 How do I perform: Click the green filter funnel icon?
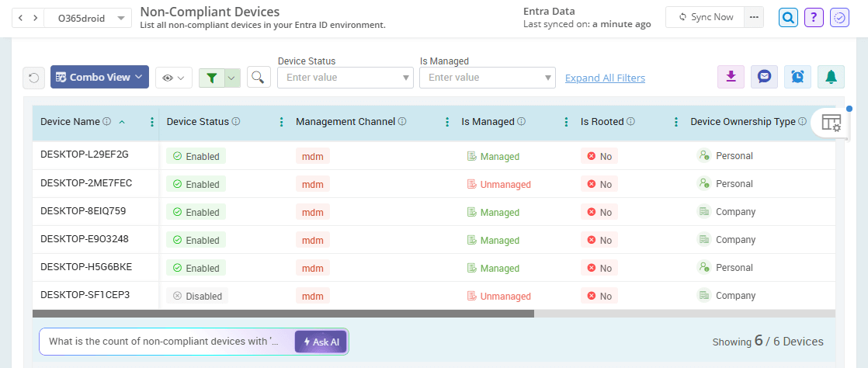(x=211, y=78)
